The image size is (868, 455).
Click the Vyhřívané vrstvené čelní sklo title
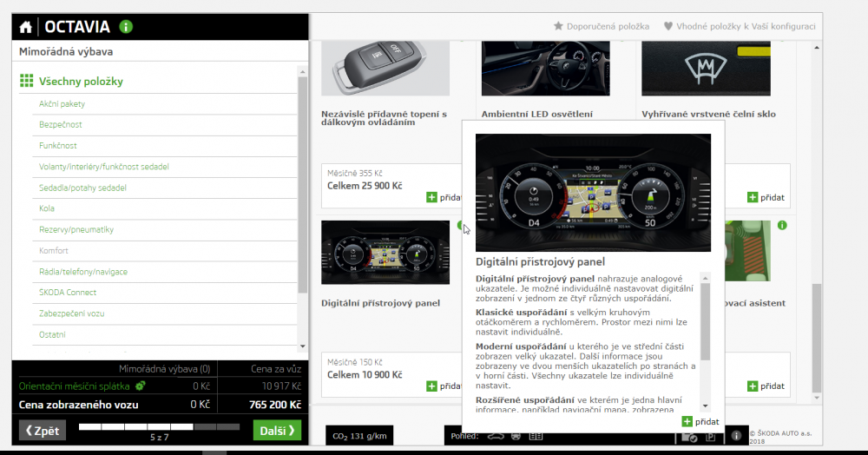tap(708, 114)
